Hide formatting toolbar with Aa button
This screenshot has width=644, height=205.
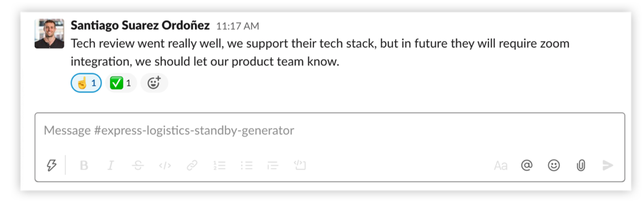click(x=501, y=166)
